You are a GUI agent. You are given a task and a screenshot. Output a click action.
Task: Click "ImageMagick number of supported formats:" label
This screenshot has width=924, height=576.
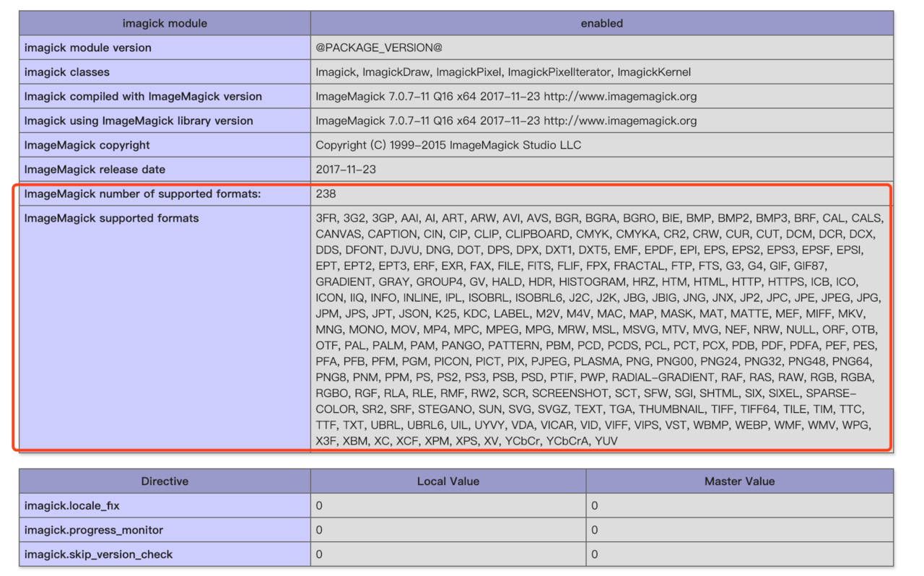tap(143, 194)
